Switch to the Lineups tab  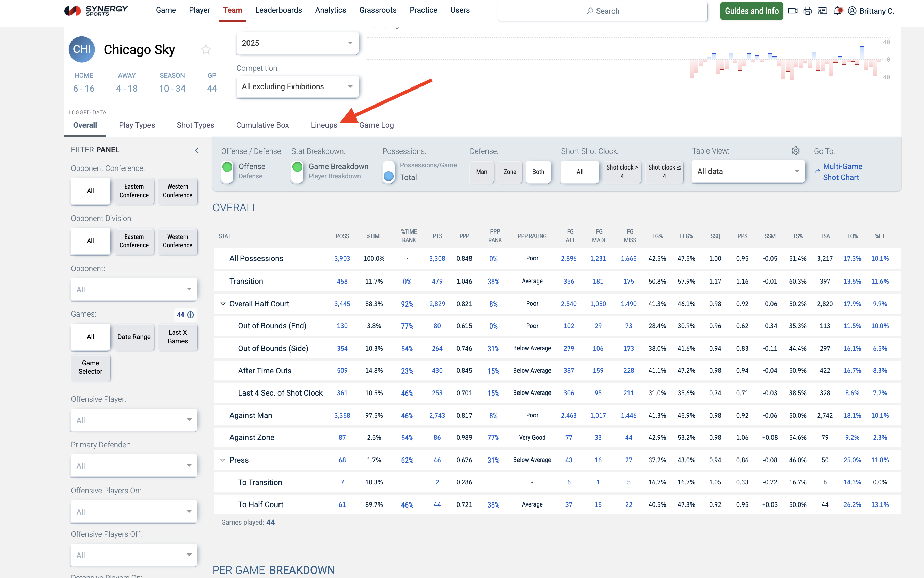[323, 125]
